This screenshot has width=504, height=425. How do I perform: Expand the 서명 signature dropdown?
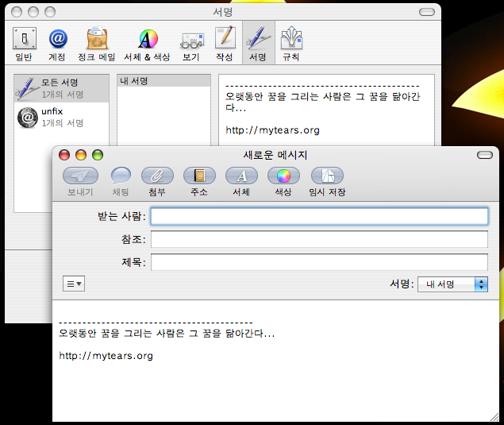pyautogui.click(x=452, y=284)
